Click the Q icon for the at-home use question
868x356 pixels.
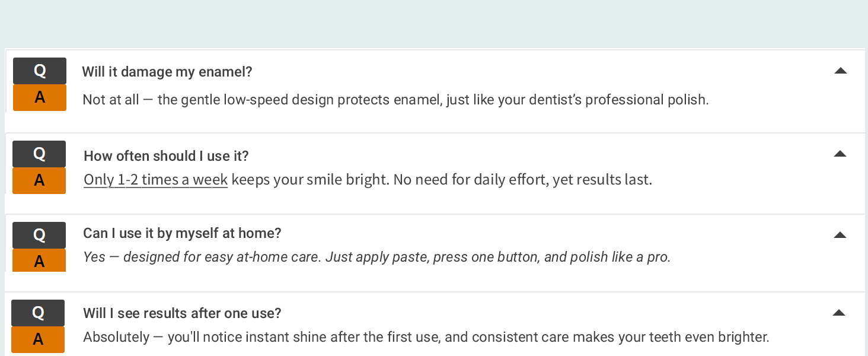coord(39,235)
